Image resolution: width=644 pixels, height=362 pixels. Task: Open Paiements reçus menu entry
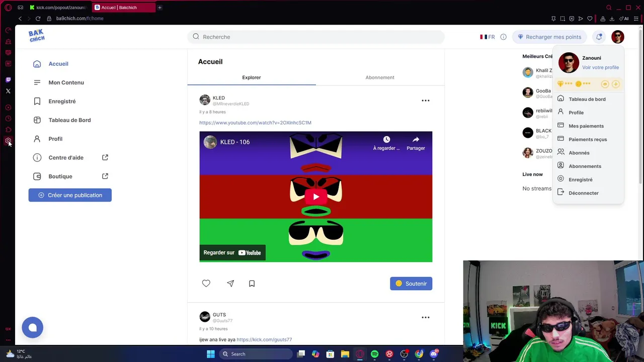588,139
